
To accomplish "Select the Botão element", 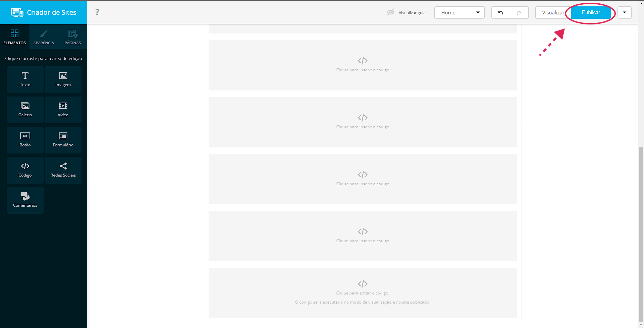I will [x=25, y=140].
